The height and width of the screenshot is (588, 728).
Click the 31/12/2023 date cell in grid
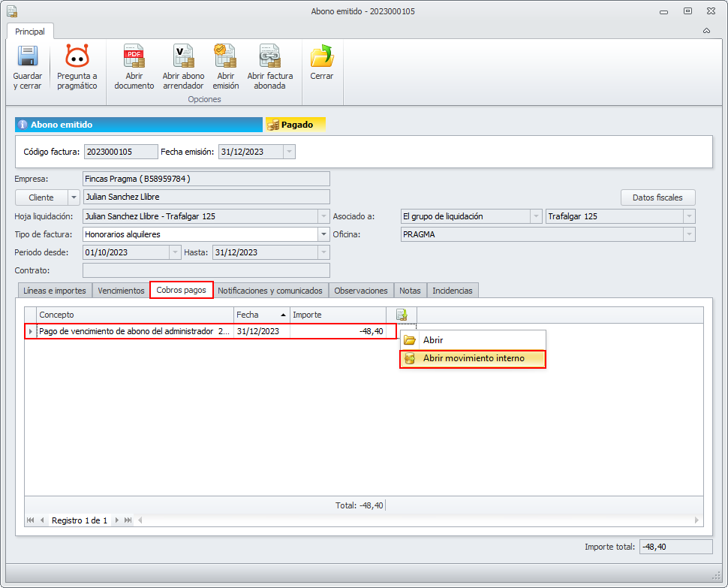point(262,331)
